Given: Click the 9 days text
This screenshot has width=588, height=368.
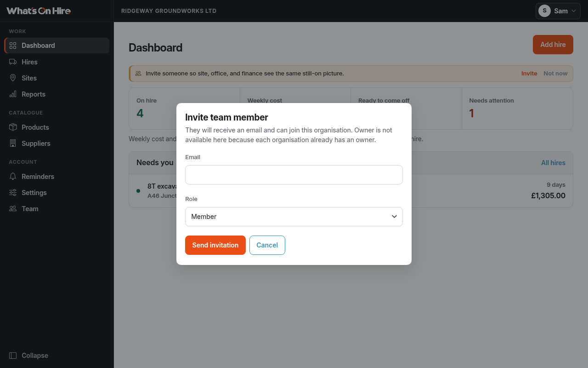Looking at the screenshot, I should 556,184.
